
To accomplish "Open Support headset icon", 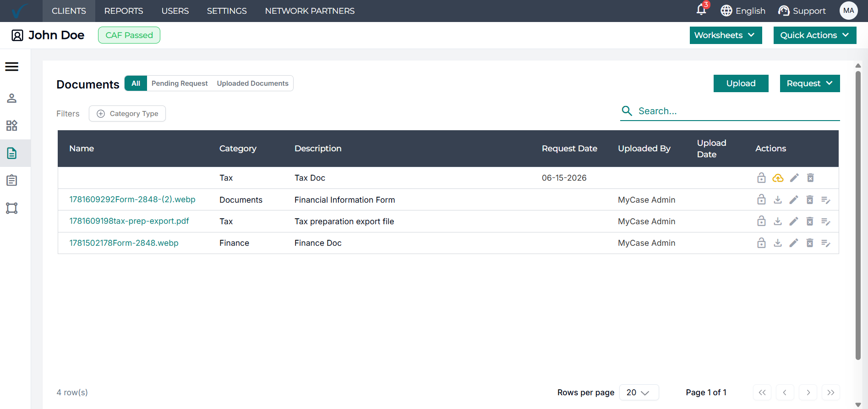I will tap(784, 11).
